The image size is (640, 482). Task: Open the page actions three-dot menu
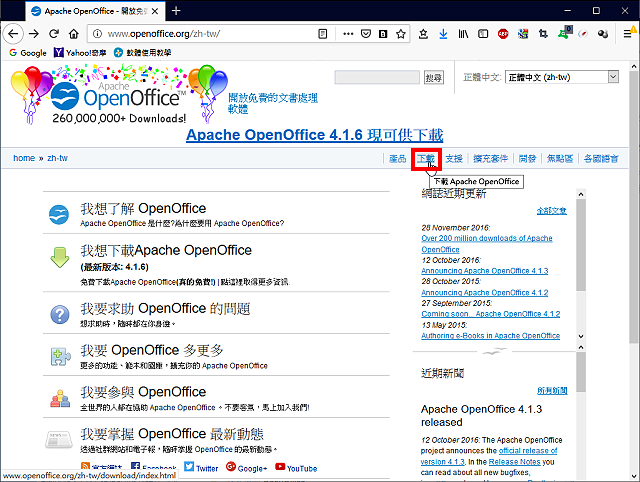(348, 34)
